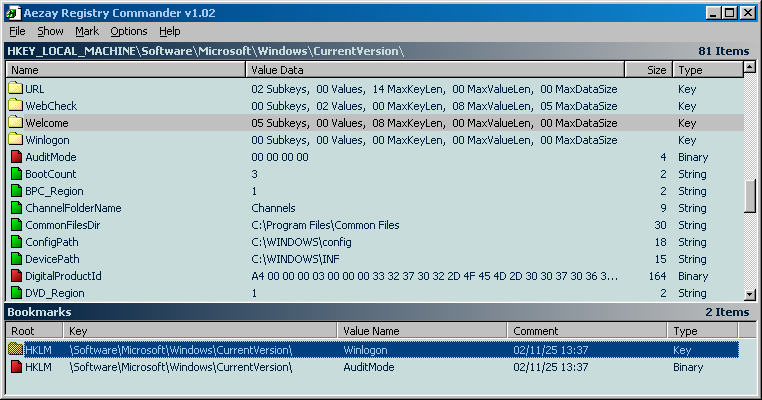This screenshot has width=762, height=400.
Task: Click the DigitalProductId hex data starting 'A4 00'
Action: pos(434,276)
